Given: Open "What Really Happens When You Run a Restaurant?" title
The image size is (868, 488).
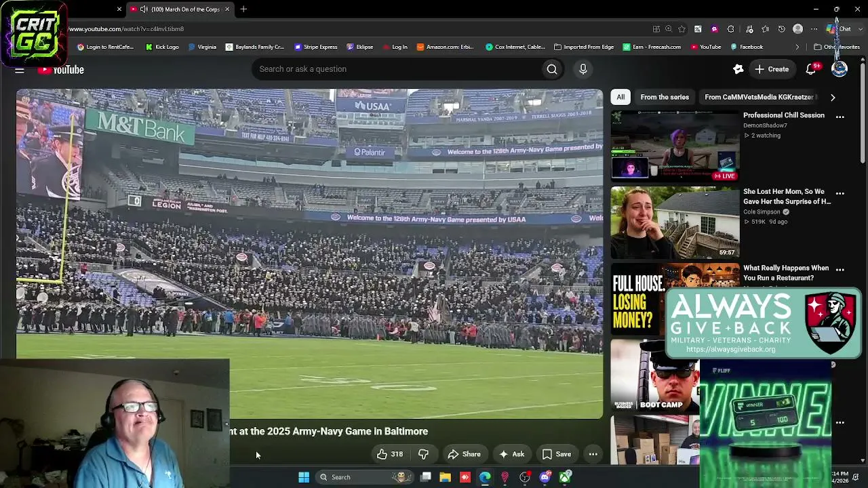Looking at the screenshot, I should click(x=786, y=273).
